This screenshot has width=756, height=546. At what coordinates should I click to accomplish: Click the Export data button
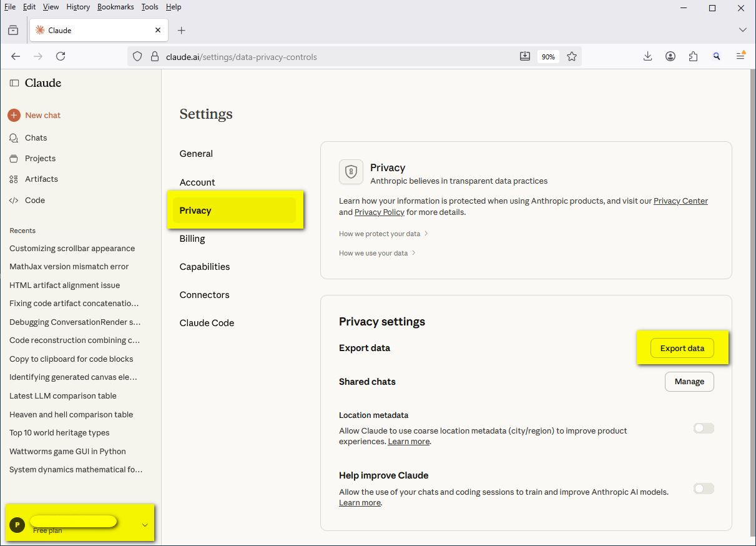click(x=682, y=348)
